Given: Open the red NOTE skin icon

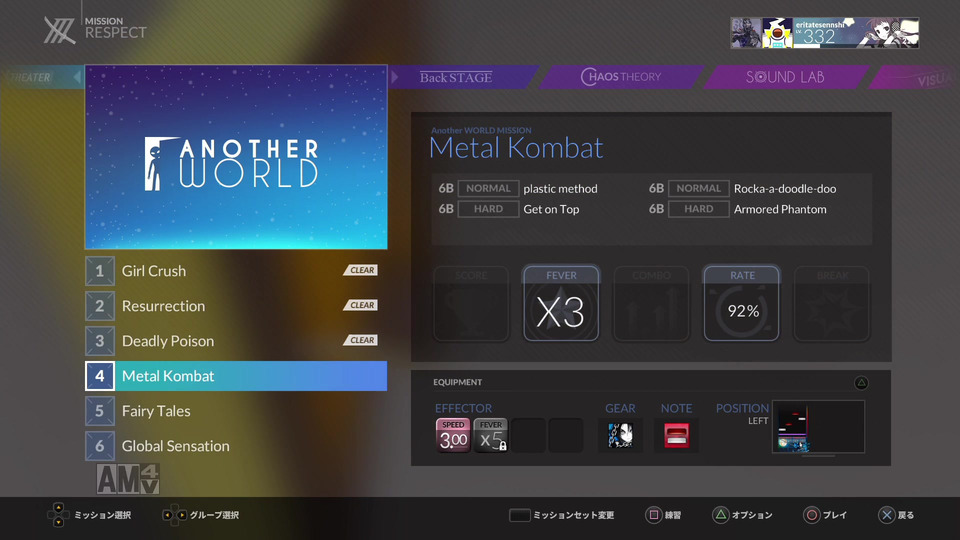Looking at the screenshot, I should click(x=677, y=435).
